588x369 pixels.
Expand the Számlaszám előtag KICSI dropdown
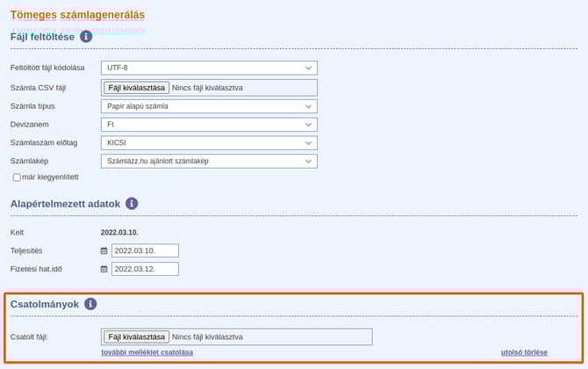coord(209,142)
